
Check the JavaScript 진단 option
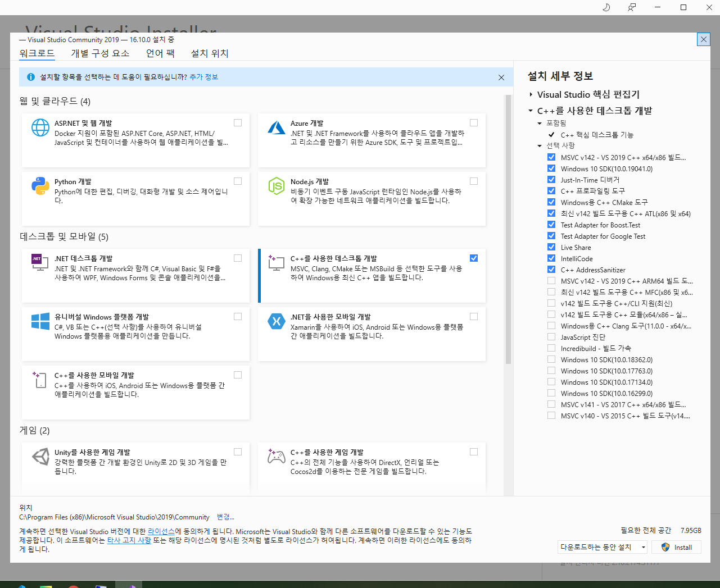[551, 337]
